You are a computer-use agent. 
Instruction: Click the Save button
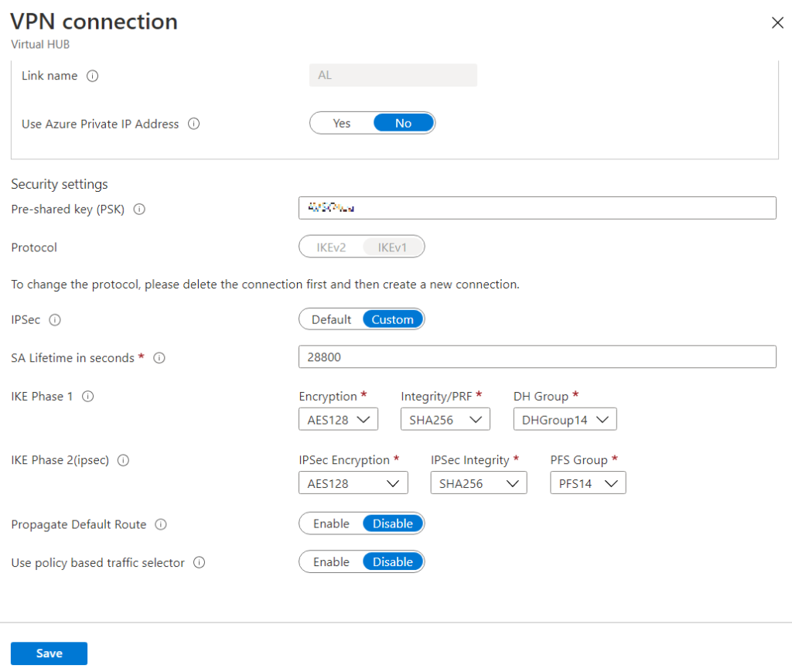(x=49, y=653)
